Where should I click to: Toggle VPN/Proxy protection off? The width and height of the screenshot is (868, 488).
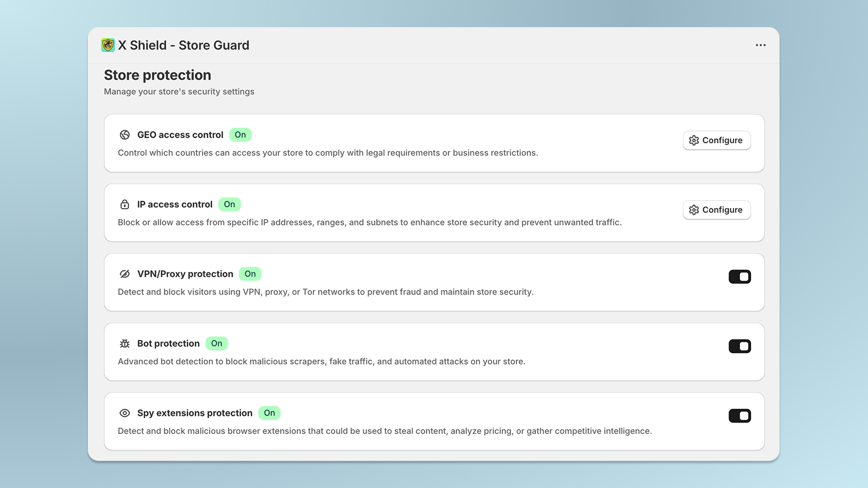coord(740,277)
